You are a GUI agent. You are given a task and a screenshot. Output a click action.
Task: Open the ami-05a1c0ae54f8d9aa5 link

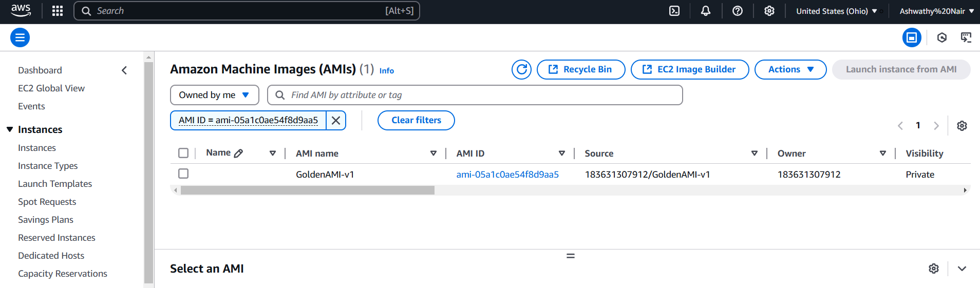(507, 175)
